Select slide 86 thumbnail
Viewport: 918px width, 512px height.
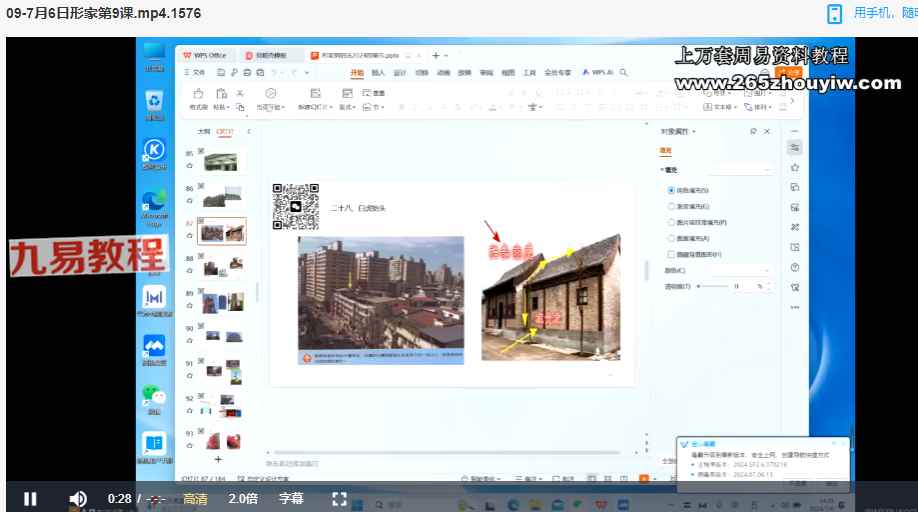[222, 197]
